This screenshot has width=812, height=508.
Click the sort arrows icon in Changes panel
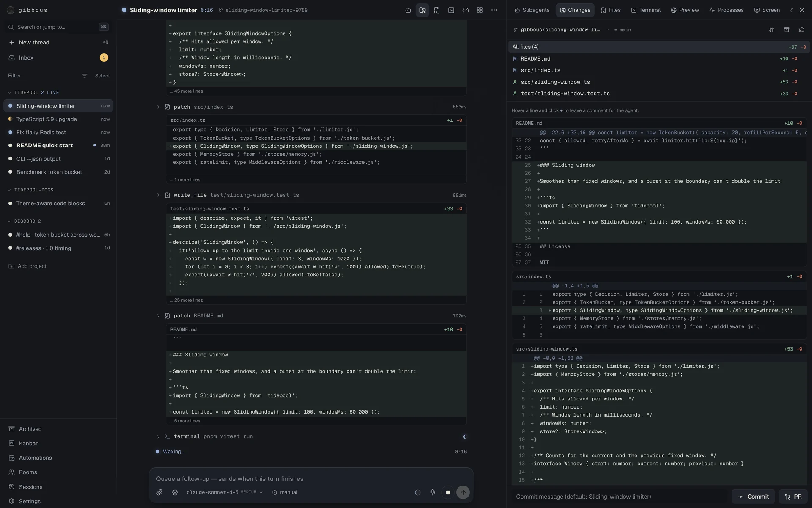771,30
